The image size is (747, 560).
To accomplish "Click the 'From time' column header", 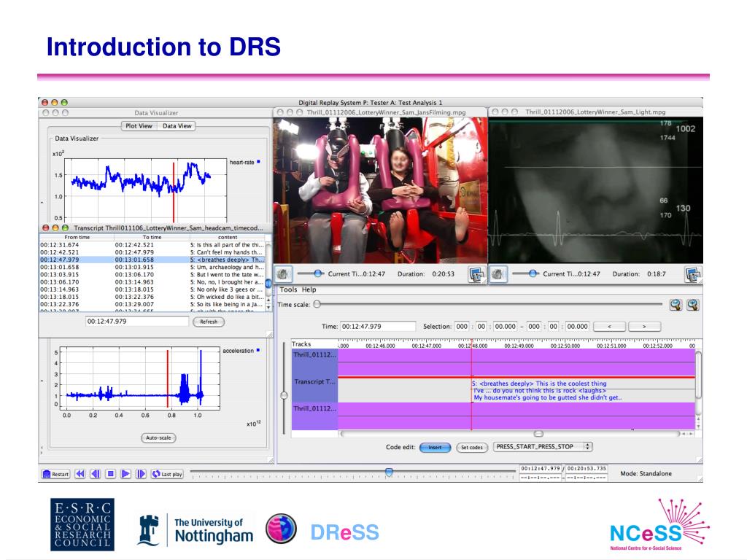I will click(x=77, y=237).
